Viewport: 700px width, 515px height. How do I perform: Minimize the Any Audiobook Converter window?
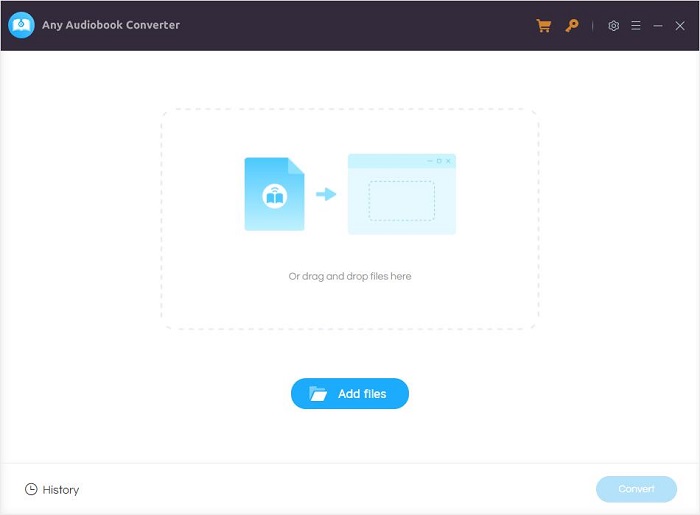pyautogui.click(x=658, y=26)
